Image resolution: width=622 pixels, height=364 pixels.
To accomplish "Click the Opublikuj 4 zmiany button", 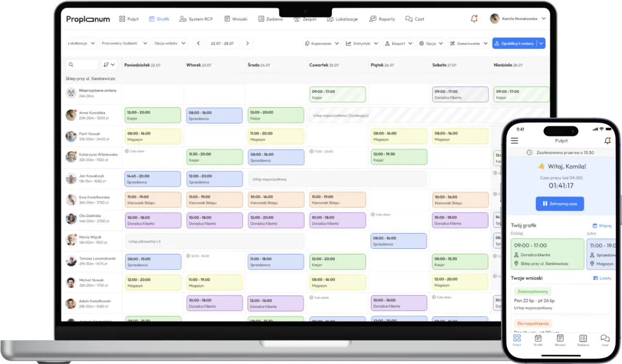I will click(514, 43).
